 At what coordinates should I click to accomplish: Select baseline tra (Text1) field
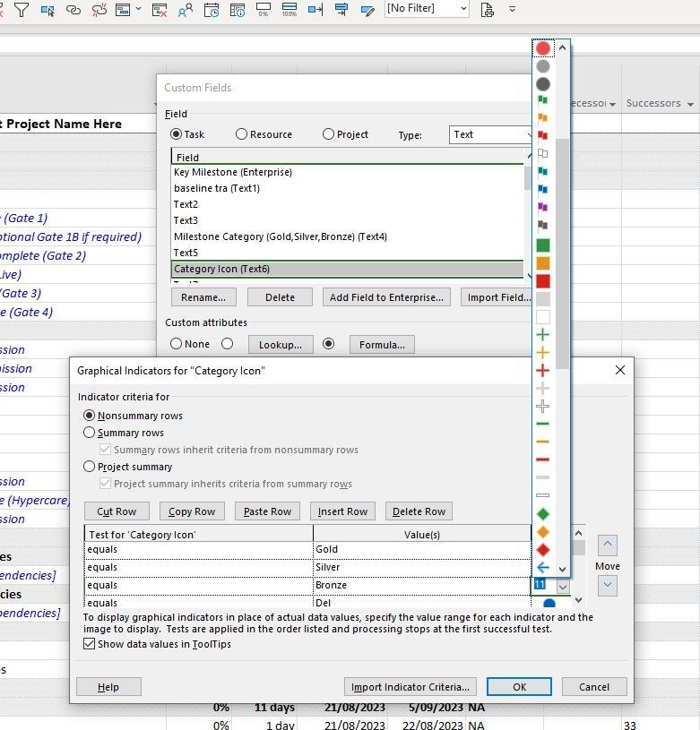[x=348, y=188]
